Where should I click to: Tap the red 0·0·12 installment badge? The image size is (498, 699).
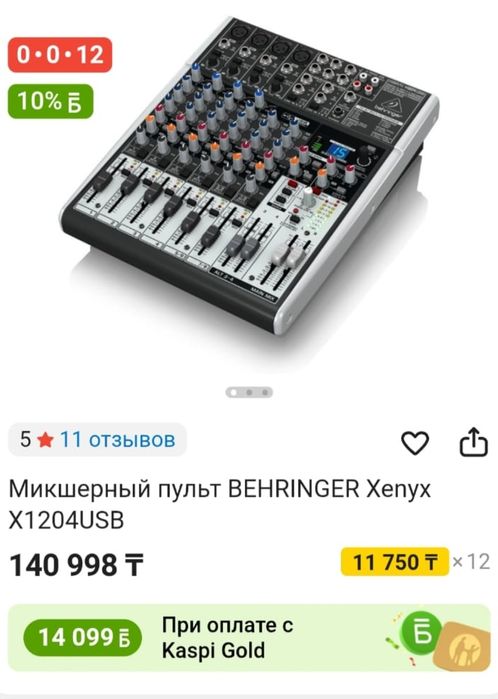click(60, 55)
